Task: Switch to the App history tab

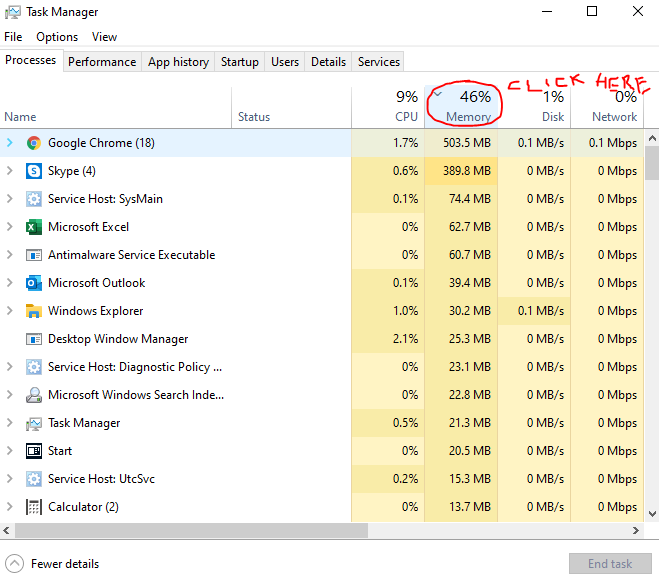Action: [x=178, y=62]
